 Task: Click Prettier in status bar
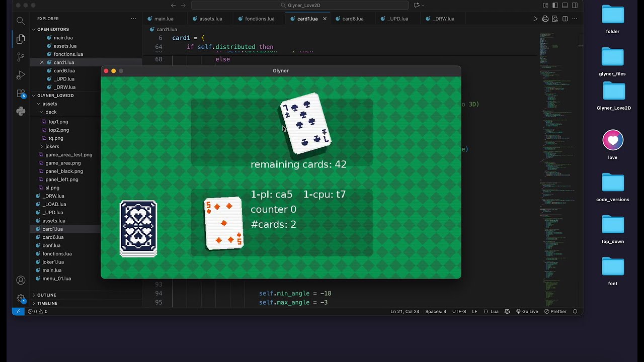click(x=555, y=311)
